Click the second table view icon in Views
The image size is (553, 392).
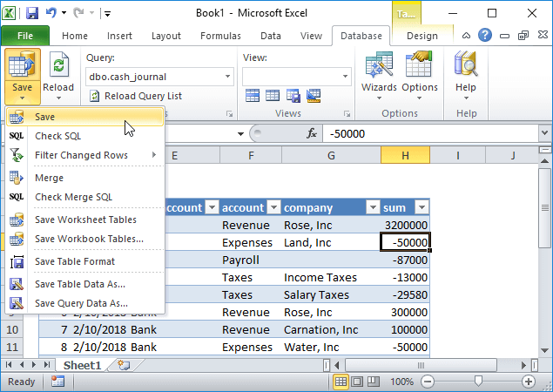(273, 96)
